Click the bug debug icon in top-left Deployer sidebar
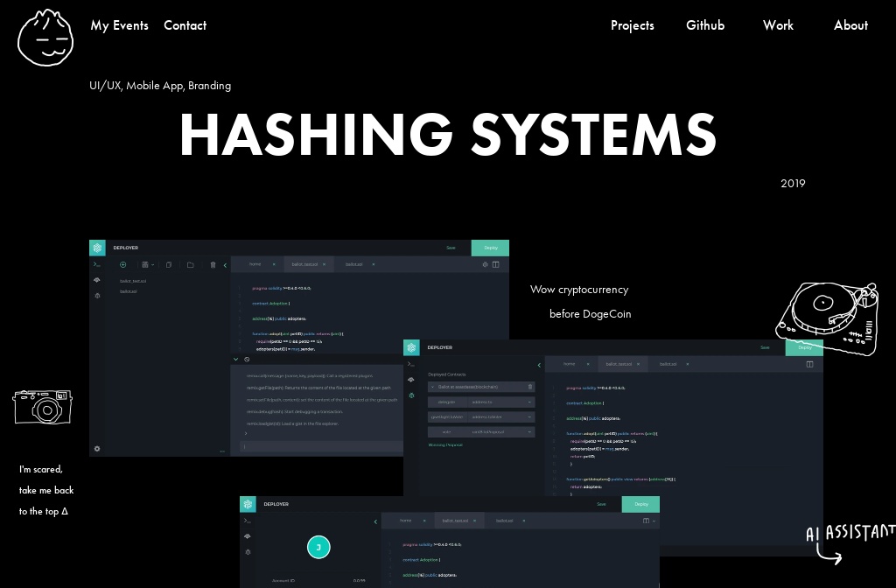 pos(97,296)
